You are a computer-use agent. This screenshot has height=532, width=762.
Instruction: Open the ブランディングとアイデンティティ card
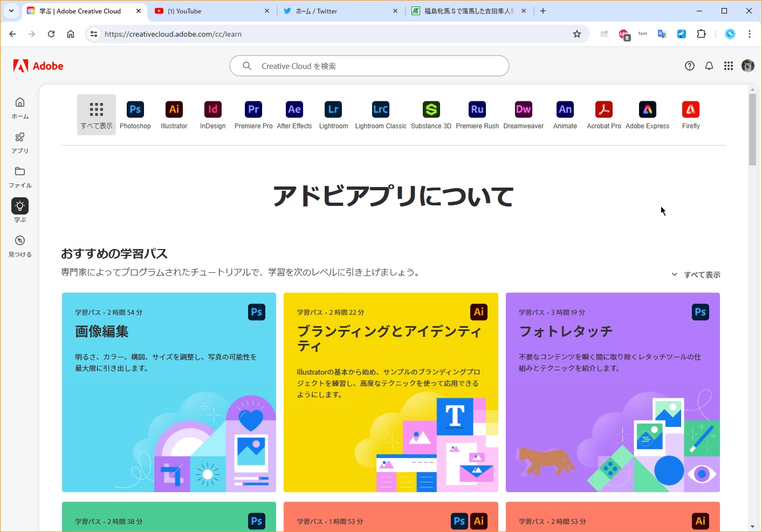click(391, 392)
